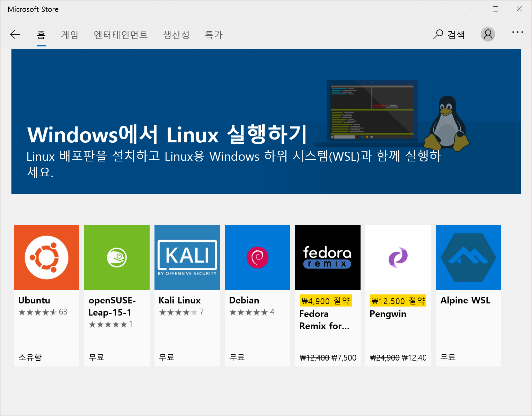Click the ₩4,900 절약 discount badge
The image size is (532, 416).
pyautogui.click(x=326, y=301)
